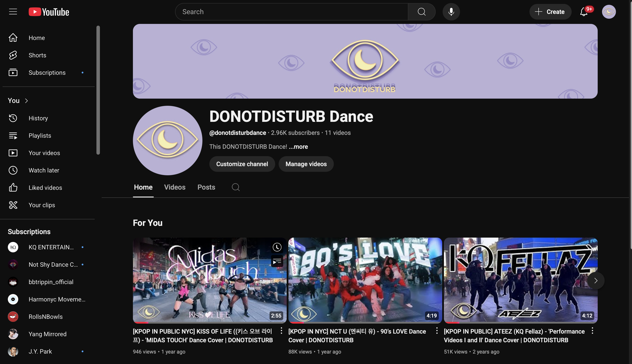Viewport: 632px width, 364px height.
Task: Open options menu for Midas Touch video
Action: coord(281,331)
